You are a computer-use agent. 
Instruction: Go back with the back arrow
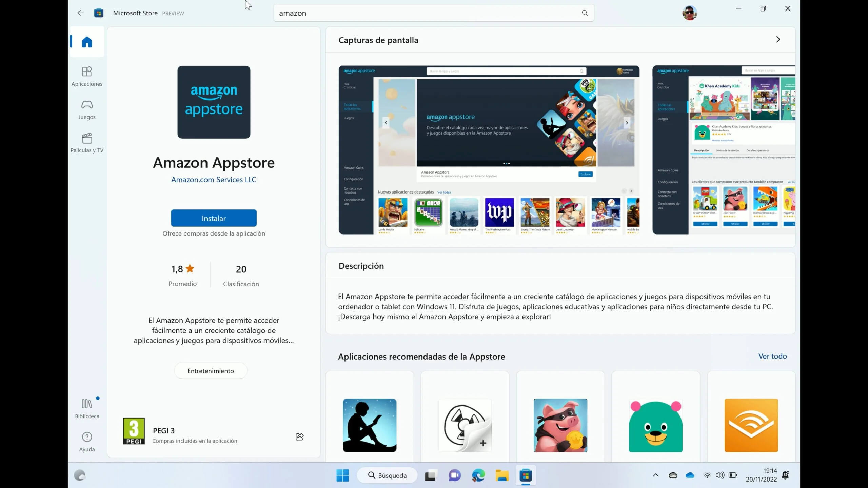pyautogui.click(x=80, y=13)
